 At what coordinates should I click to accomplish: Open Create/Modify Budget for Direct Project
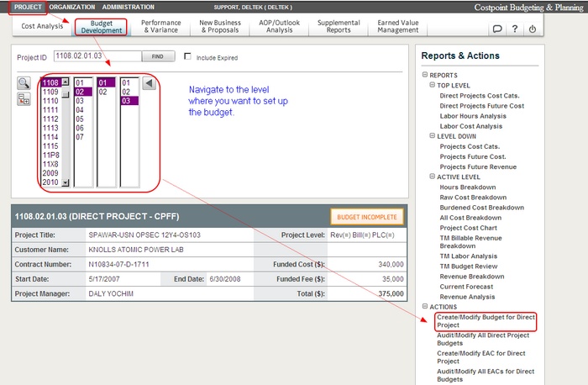pyautogui.click(x=485, y=321)
